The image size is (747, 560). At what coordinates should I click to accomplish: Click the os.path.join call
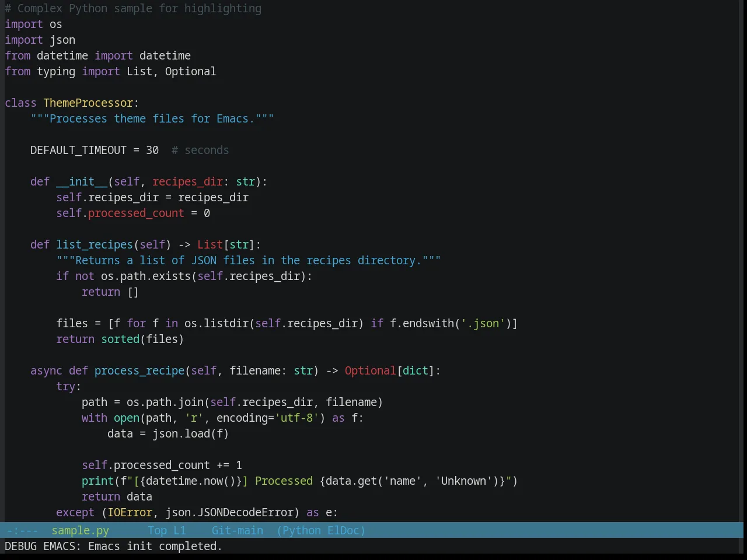coord(165,402)
